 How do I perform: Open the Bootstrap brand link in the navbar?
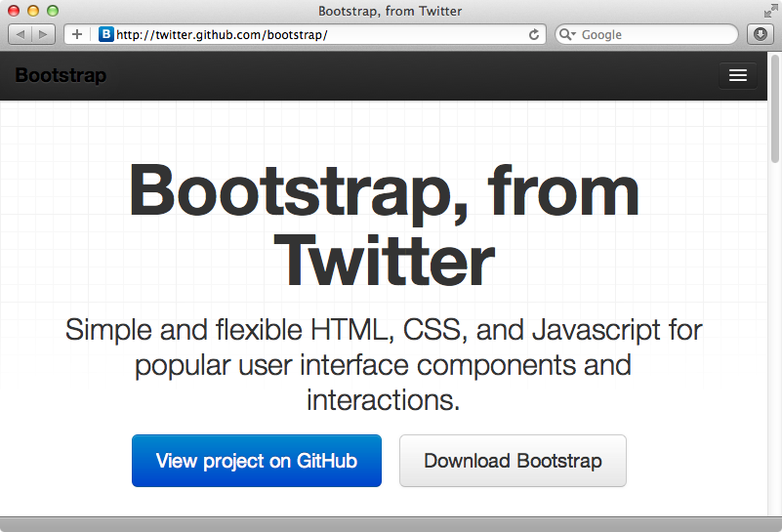[61, 75]
